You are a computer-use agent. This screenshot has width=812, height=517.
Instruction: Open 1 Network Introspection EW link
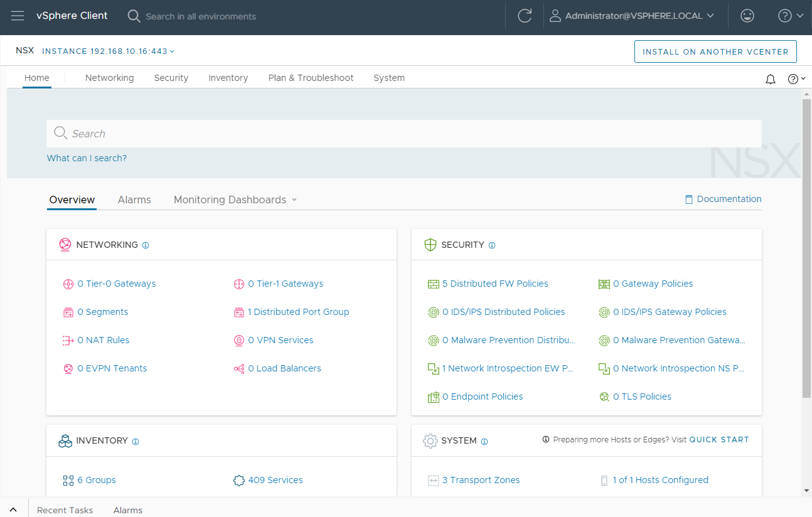(x=508, y=368)
